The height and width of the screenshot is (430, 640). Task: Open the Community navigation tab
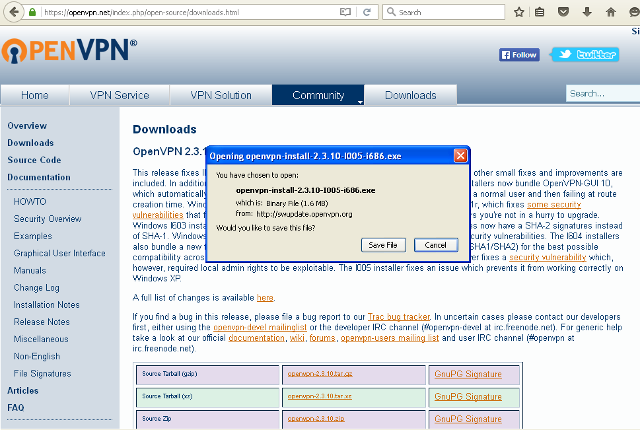click(318, 95)
